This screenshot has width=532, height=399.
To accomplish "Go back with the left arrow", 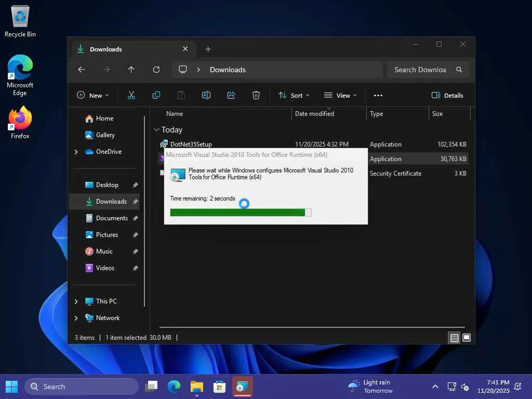I will [82, 70].
